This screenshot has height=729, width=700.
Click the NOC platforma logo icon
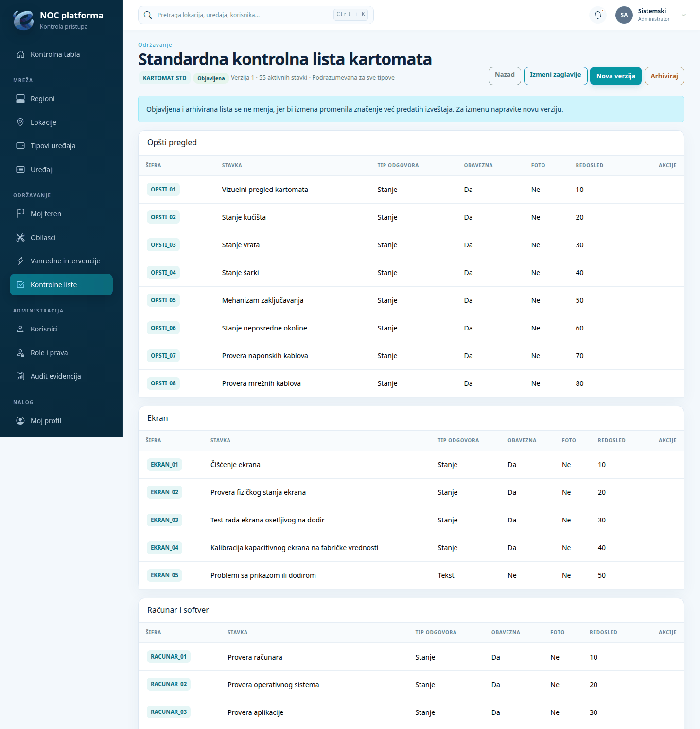pyautogui.click(x=23, y=20)
